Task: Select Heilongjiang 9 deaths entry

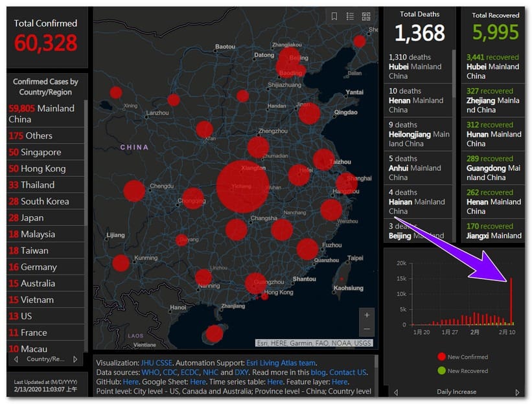Action: point(418,134)
